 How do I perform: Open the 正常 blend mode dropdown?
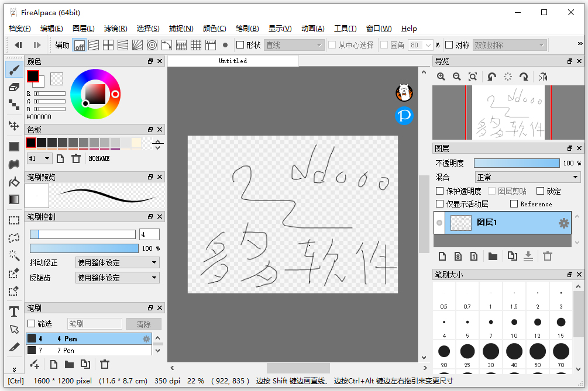point(527,177)
